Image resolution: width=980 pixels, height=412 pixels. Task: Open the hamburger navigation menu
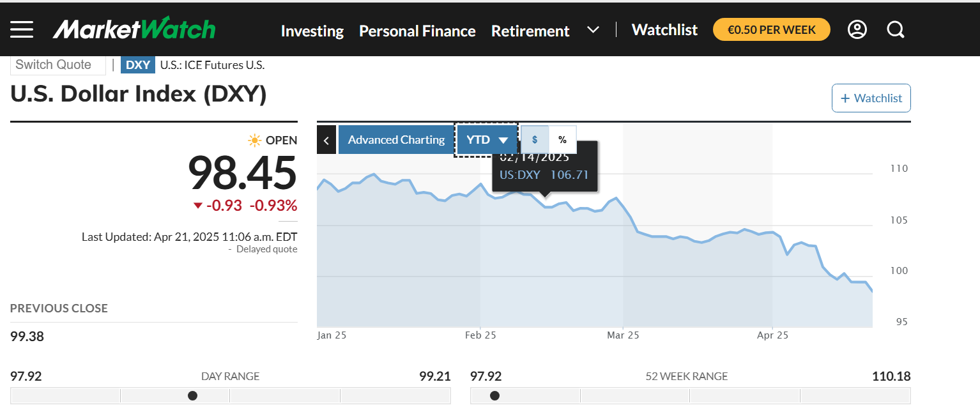[x=22, y=29]
